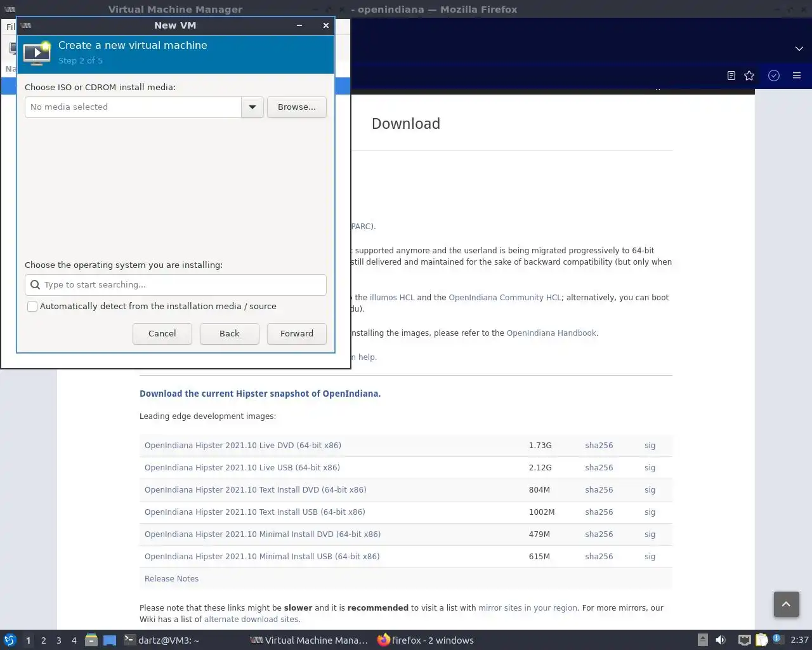Click Forward to continue the wizard
This screenshot has height=650, width=812.
pyautogui.click(x=297, y=334)
